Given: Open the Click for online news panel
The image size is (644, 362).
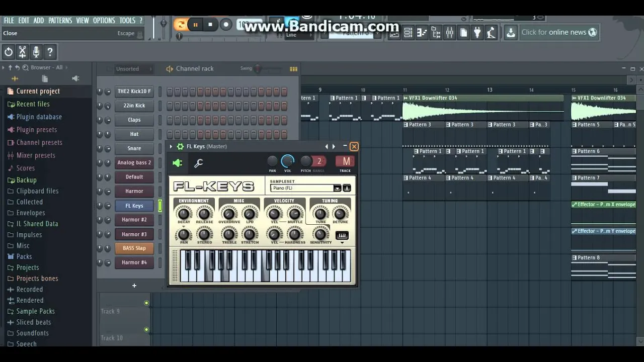Looking at the screenshot, I should [558, 32].
